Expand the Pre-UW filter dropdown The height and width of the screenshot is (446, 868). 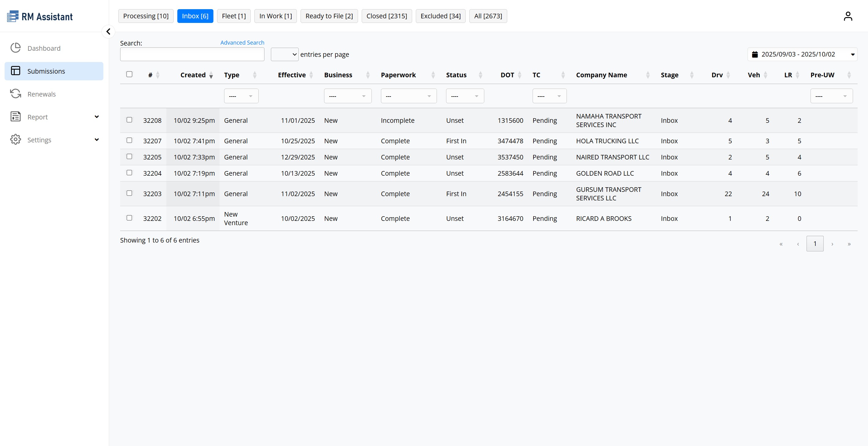(x=831, y=96)
